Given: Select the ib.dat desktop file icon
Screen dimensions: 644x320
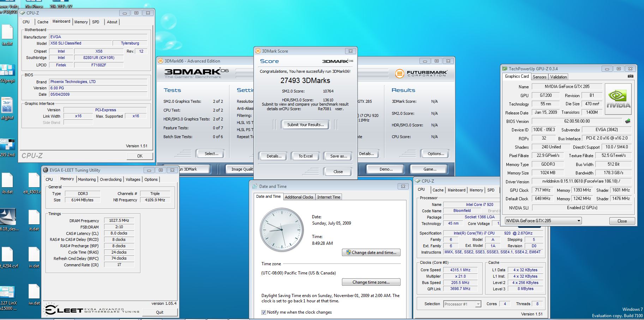Looking at the screenshot, I should pyautogui.click(x=7, y=183).
